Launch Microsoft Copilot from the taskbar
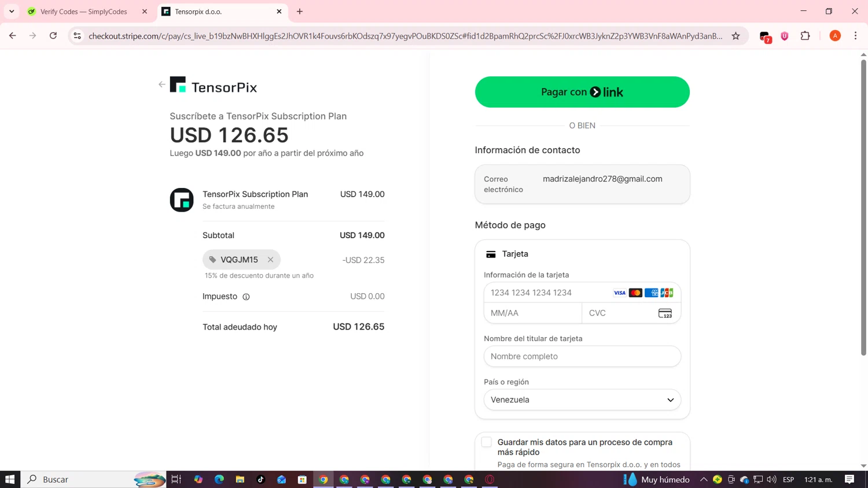Viewport: 868px width, 488px height. pyautogui.click(x=198, y=479)
